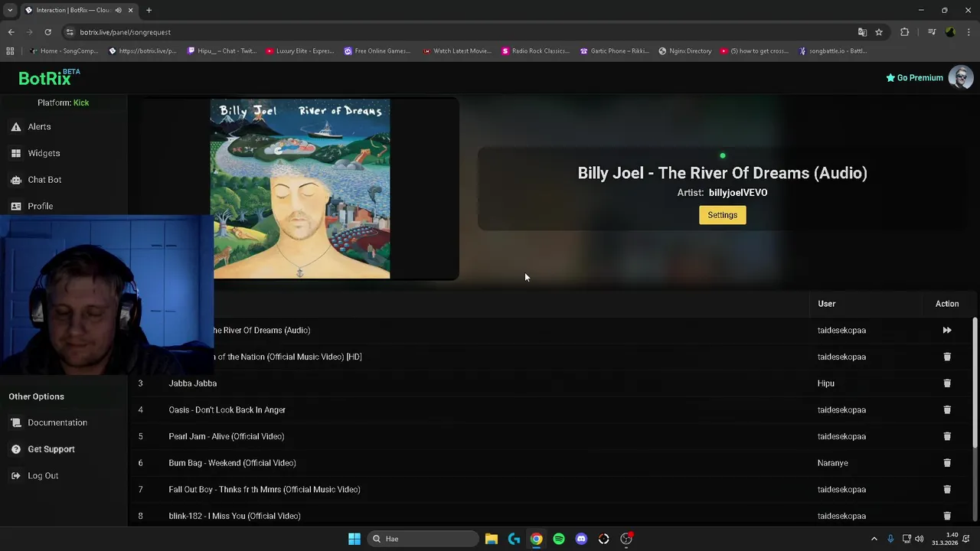Screen dimensions: 980x551
Task: Click the browser address bar URL
Action: point(125,32)
